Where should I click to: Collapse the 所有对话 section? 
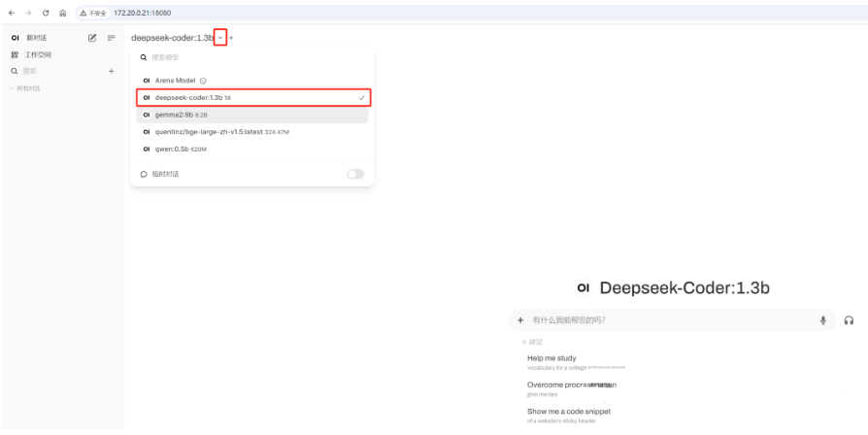pyautogui.click(x=25, y=88)
